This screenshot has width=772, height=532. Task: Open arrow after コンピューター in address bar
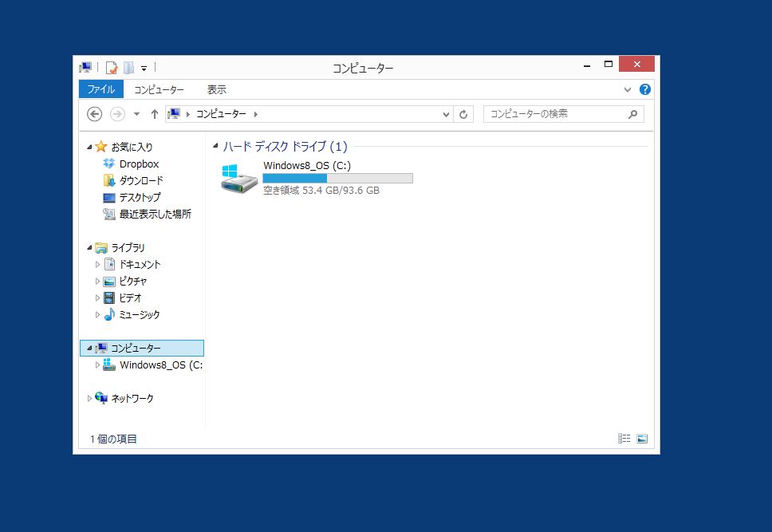(255, 114)
